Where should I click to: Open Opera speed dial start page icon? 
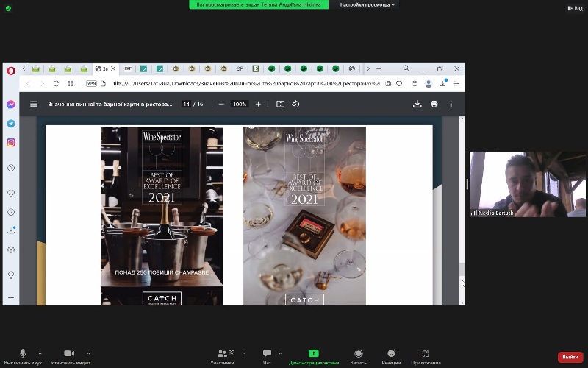(70, 83)
